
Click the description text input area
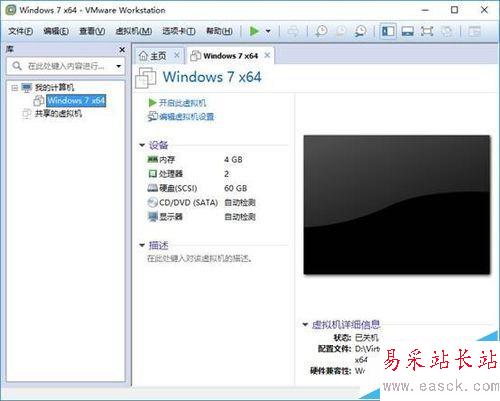(x=199, y=258)
